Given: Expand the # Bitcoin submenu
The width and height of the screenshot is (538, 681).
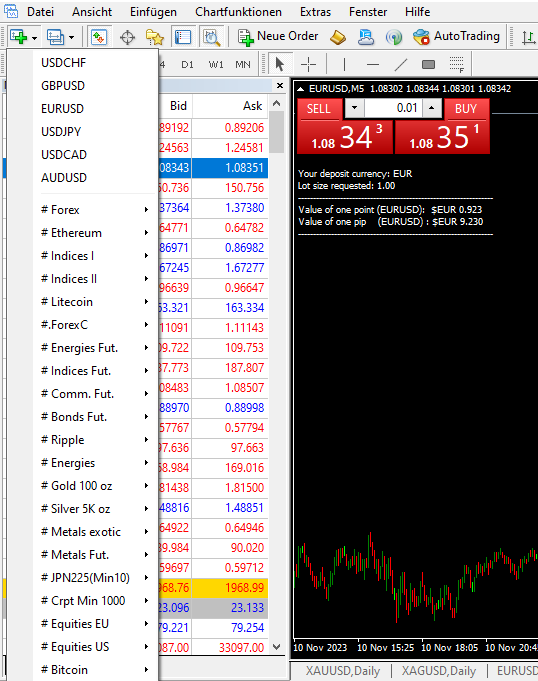Looking at the screenshot, I should coord(83,670).
